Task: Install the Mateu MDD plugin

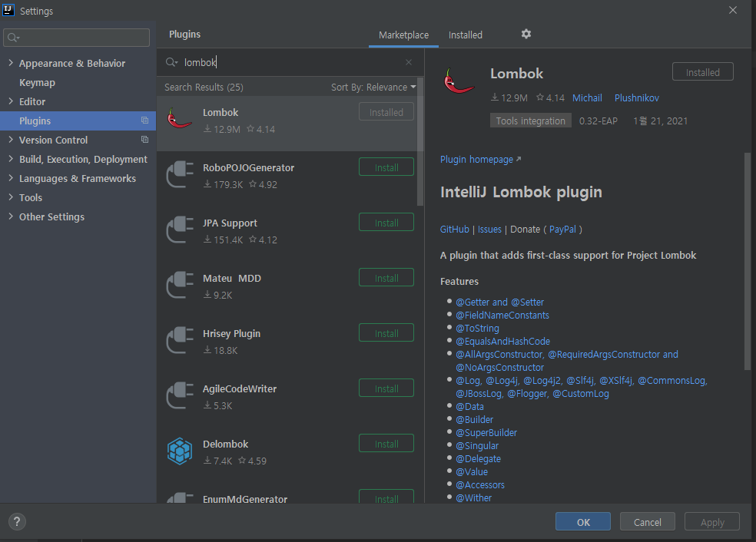Action: pos(386,278)
